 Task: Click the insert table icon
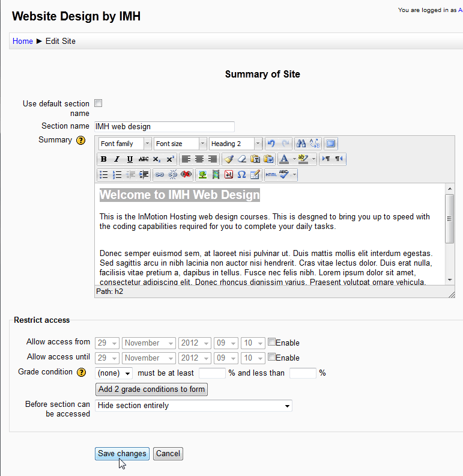tap(255, 174)
